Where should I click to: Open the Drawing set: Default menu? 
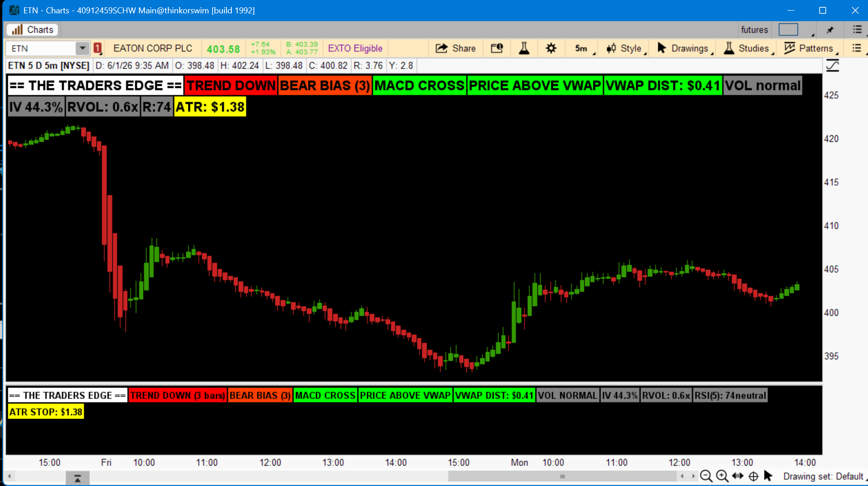point(823,476)
